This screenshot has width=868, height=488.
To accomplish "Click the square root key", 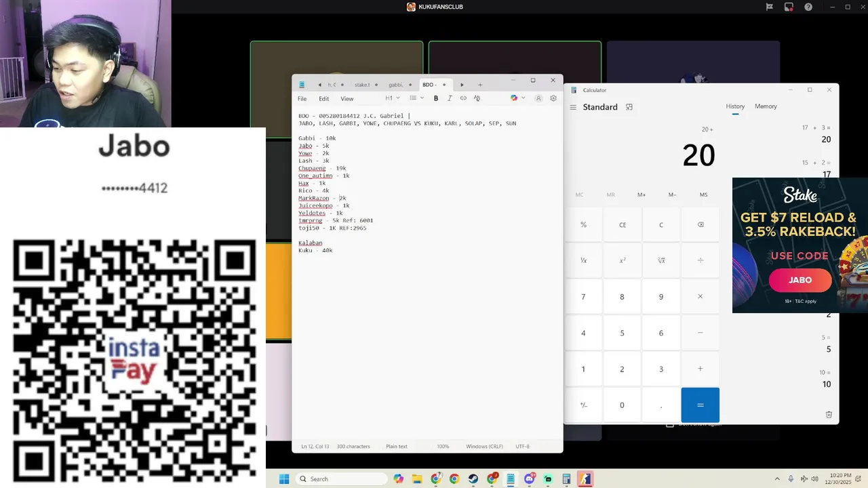I will coord(661,260).
